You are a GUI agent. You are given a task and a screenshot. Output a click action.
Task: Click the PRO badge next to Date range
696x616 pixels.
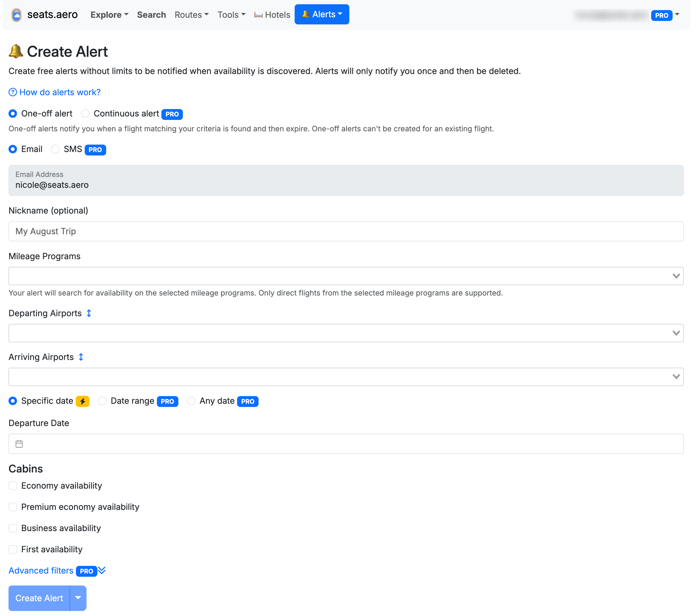[x=167, y=401]
